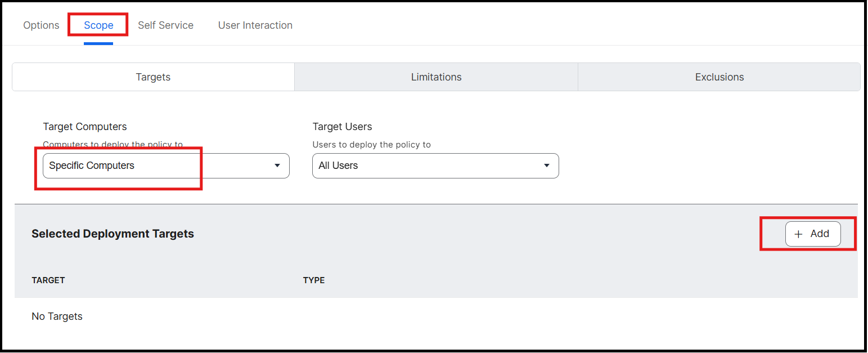
Task: Select the Scope tab
Action: (x=98, y=25)
